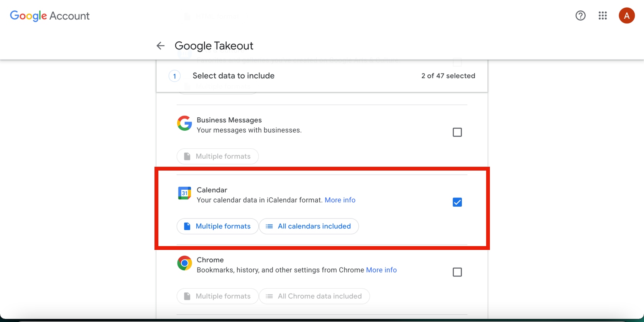
Task: Open All calendars included options
Action: pos(309,226)
